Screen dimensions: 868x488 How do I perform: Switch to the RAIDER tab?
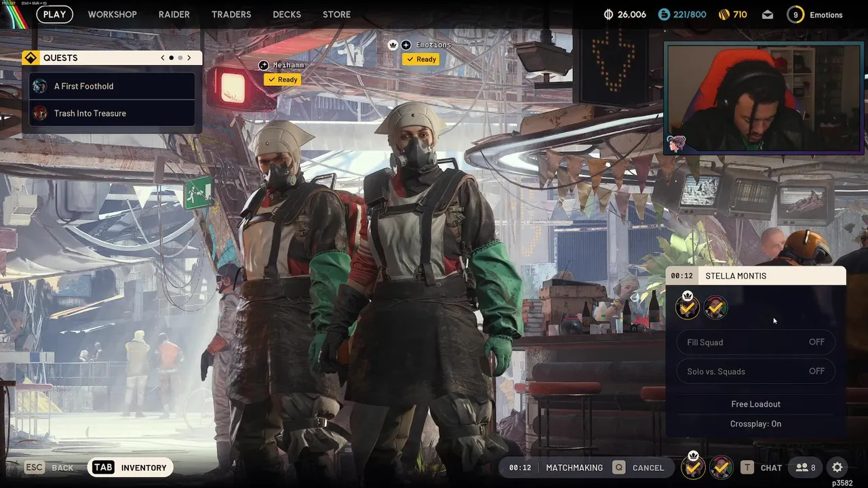pos(174,14)
